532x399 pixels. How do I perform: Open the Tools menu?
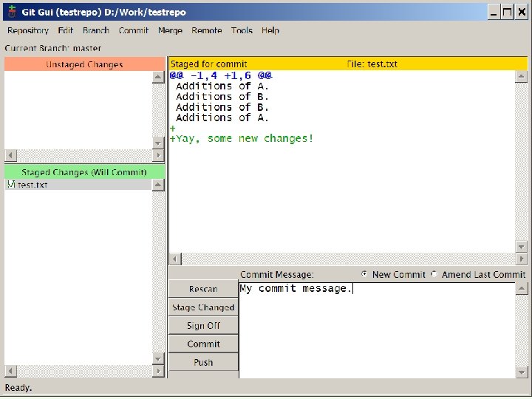point(242,30)
